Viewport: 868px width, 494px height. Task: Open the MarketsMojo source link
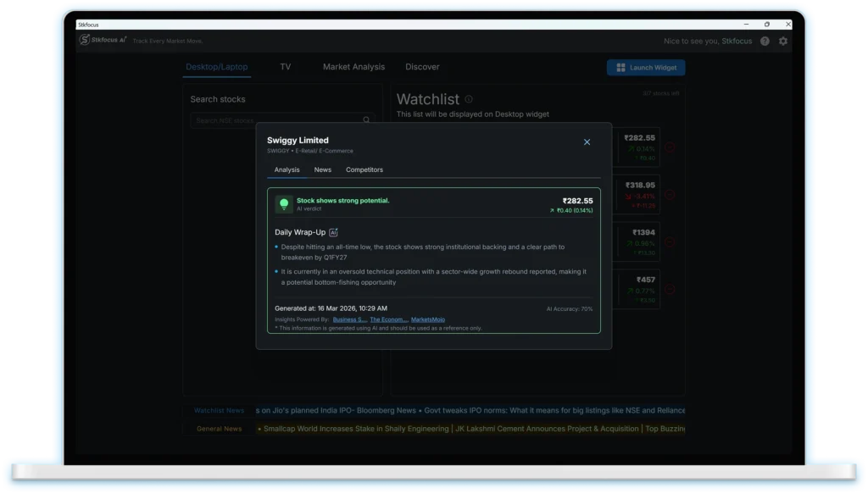pos(426,319)
